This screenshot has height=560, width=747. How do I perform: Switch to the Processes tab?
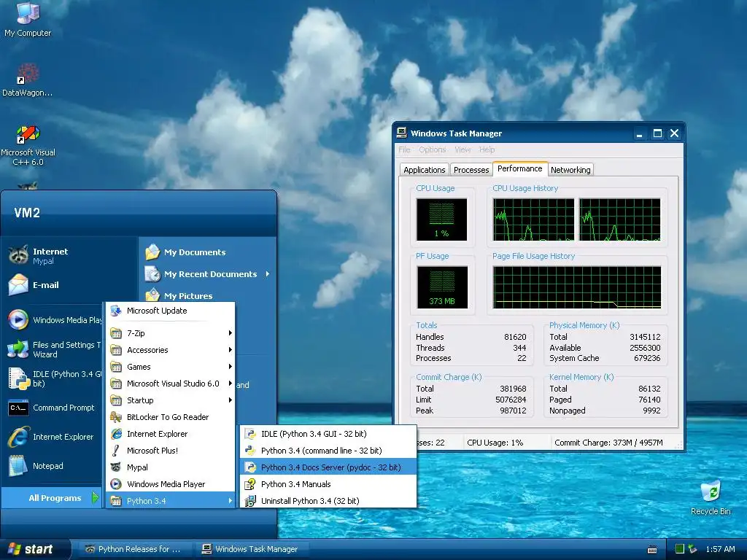471,170
